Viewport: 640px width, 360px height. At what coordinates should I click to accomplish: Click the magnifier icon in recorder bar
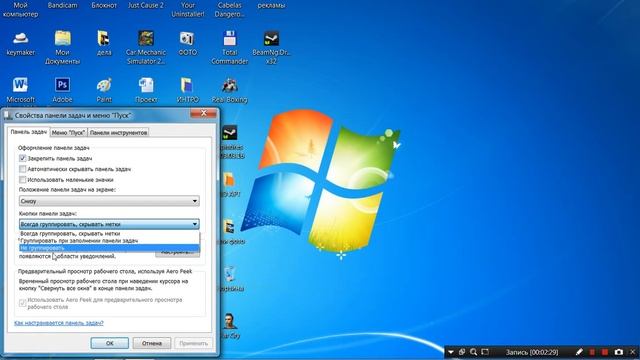[x=473, y=352]
